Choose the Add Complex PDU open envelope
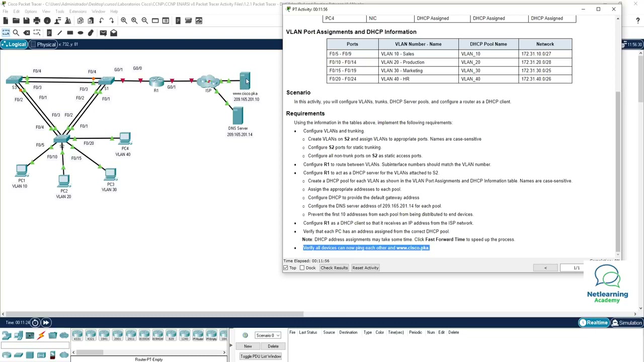This screenshot has height=362, width=644. (114, 33)
